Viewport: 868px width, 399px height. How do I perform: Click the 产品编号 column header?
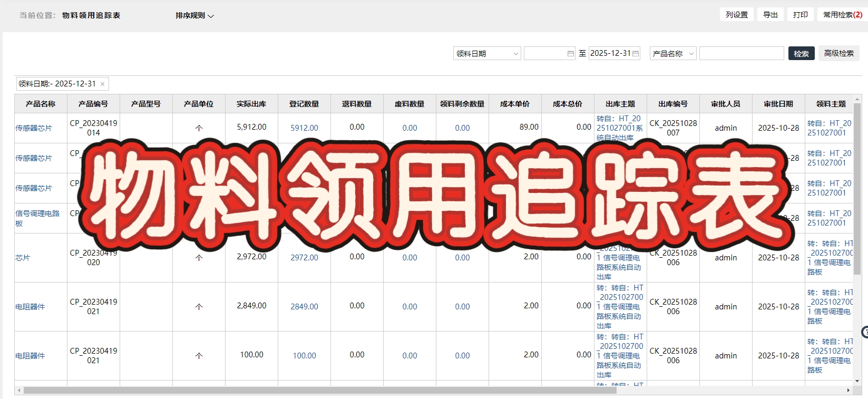click(x=93, y=104)
